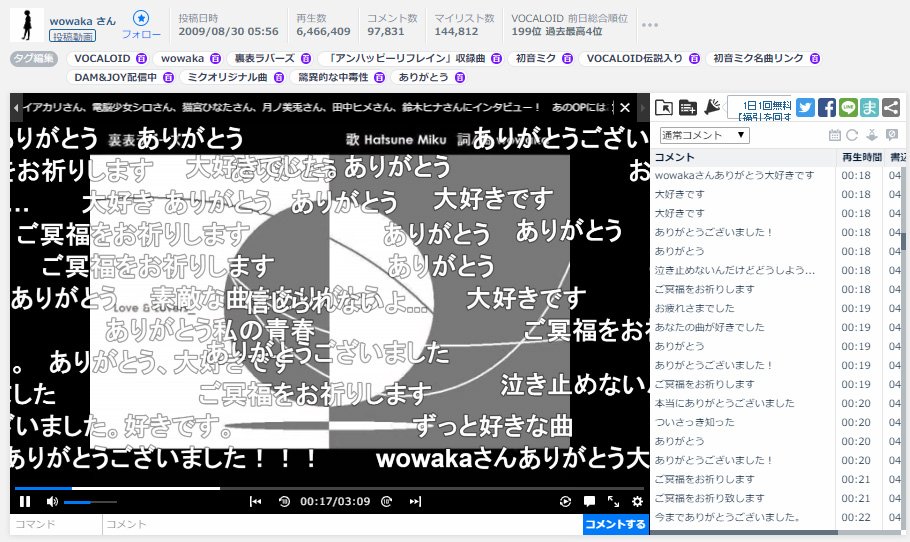
Task: Click the party popper gift icon
Action: coord(712,107)
